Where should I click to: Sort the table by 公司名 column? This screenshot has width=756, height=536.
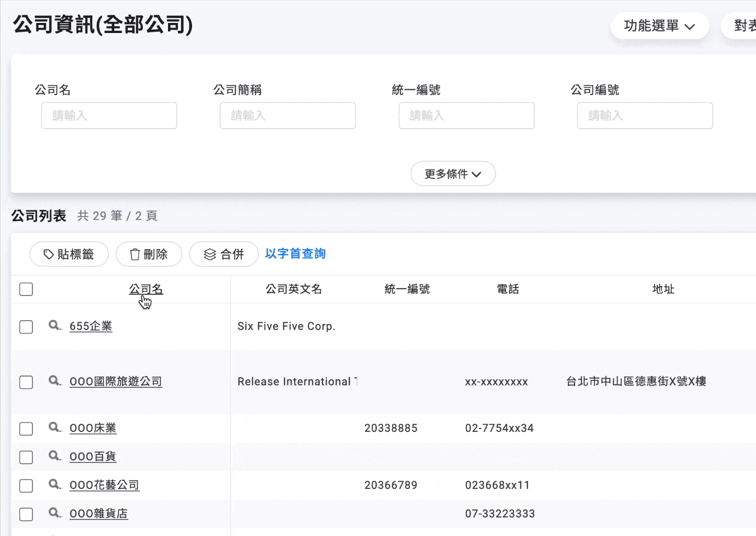tap(146, 289)
